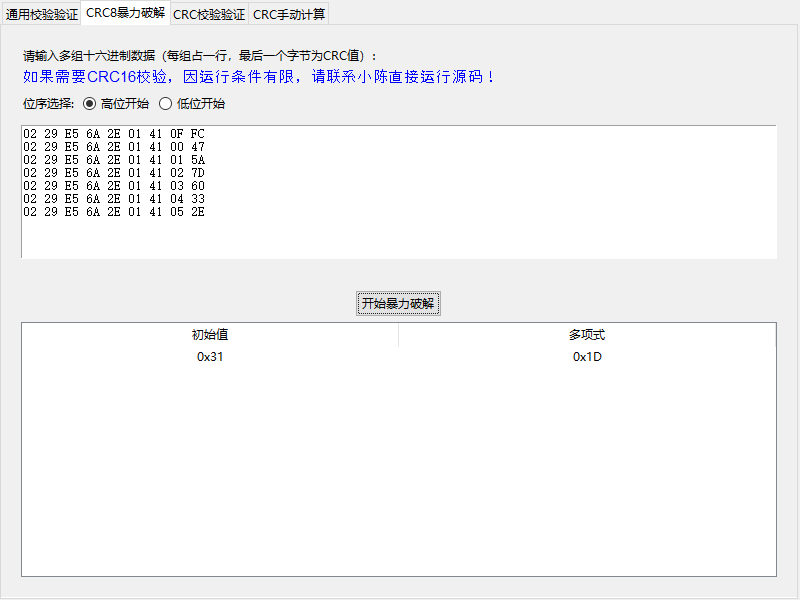Select the result value 0x31
The image size is (800, 600).
(210, 357)
